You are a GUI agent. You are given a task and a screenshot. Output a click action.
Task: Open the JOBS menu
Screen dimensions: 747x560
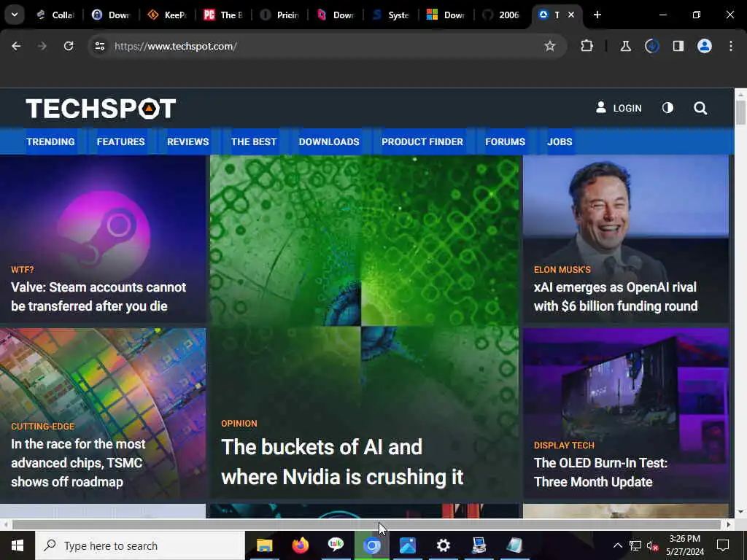pos(560,142)
